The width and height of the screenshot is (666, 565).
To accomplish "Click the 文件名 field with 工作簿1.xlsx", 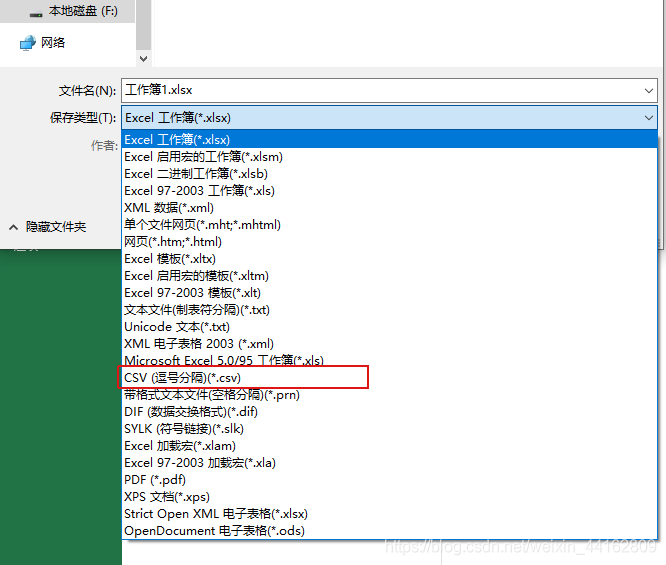I will coord(389,90).
